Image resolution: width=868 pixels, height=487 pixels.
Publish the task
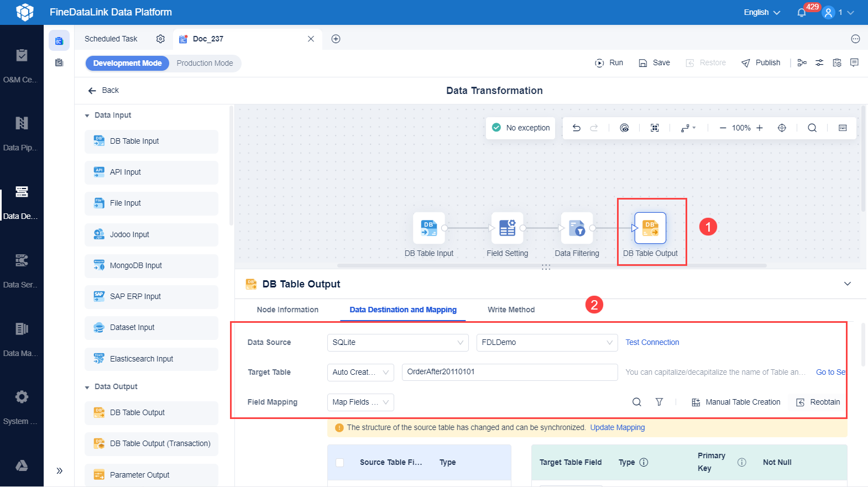[x=761, y=63]
